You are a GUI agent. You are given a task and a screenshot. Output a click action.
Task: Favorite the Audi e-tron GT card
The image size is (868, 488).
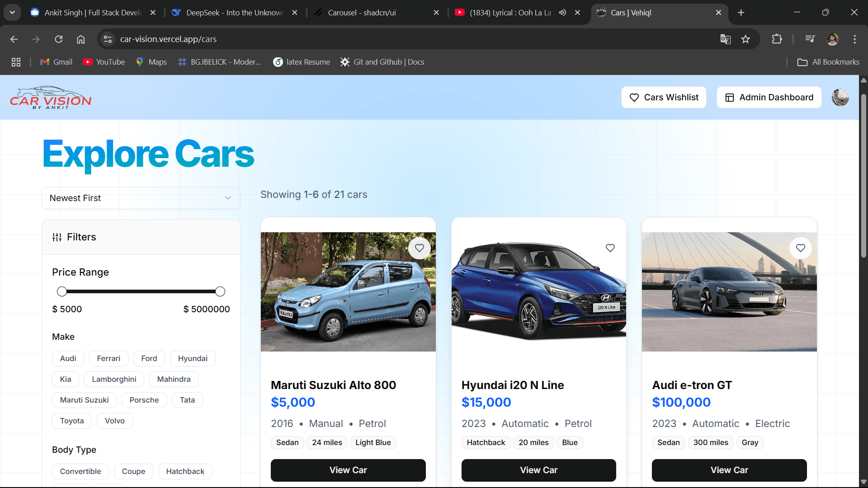[x=801, y=248]
